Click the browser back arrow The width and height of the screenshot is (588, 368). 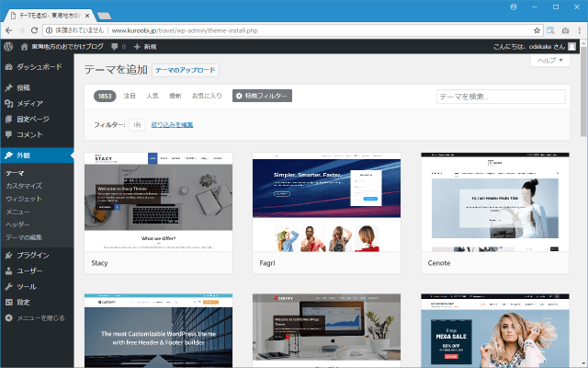[8, 30]
